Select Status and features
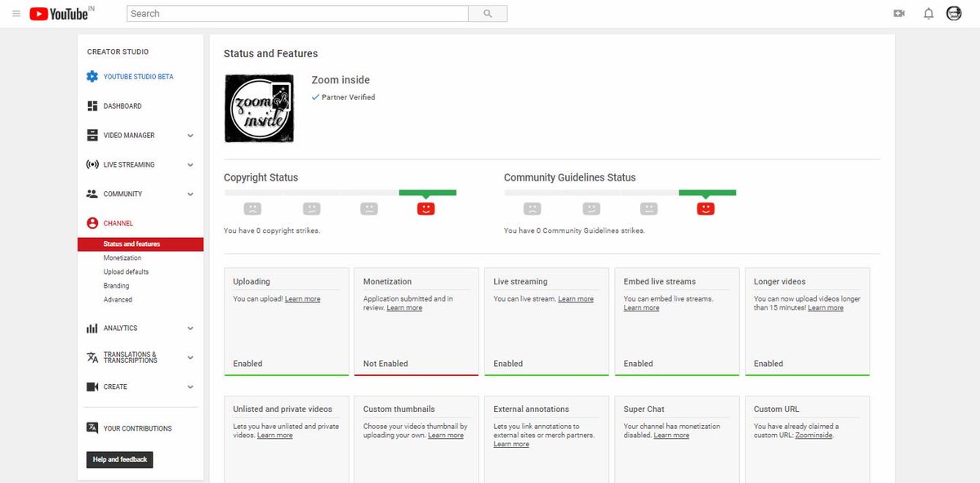980x483 pixels. point(140,244)
